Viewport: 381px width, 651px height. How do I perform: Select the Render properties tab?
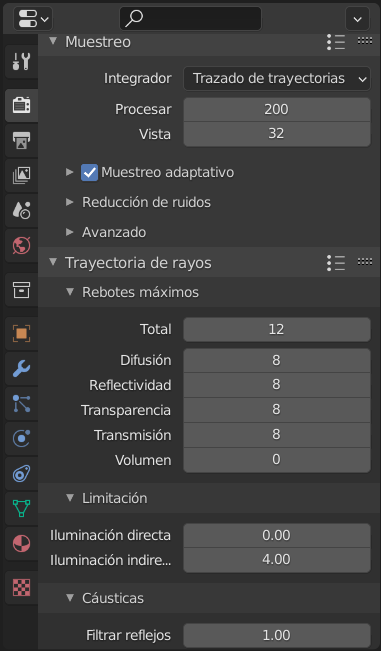click(x=21, y=105)
